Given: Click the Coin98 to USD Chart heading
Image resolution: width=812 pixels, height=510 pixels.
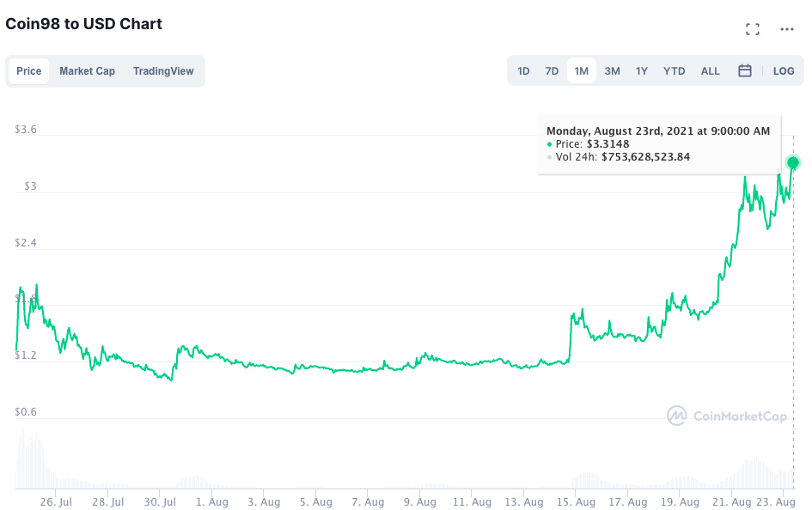Looking at the screenshot, I should 84,24.
